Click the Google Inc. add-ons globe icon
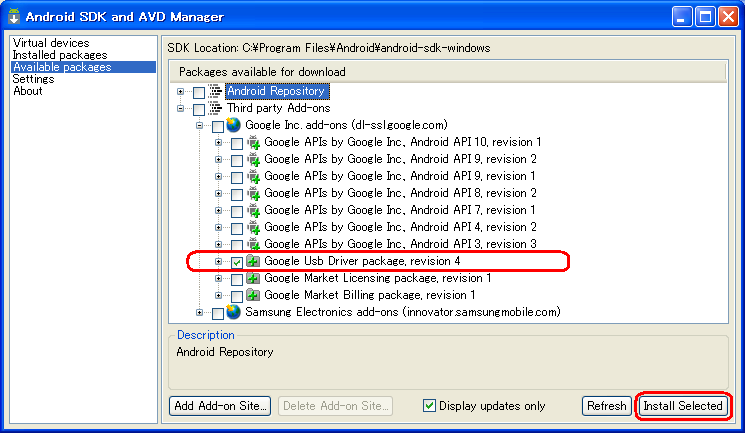The image size is (745, 433). pyautogui.click(x=234, y=125)
